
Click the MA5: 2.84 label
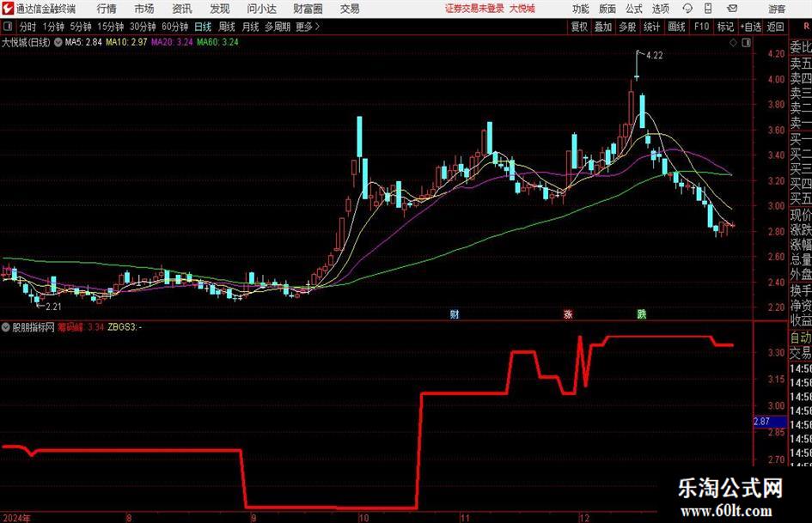83,42
